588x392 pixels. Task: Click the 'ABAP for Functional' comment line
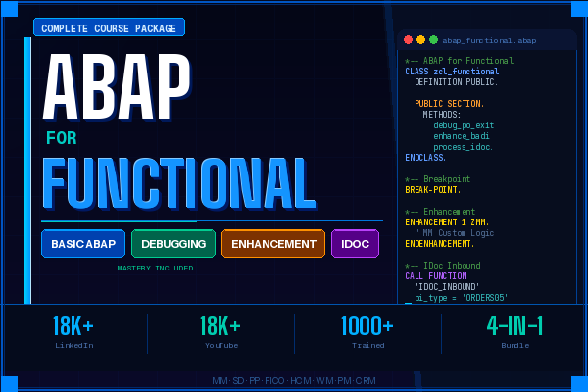(459, 61)
